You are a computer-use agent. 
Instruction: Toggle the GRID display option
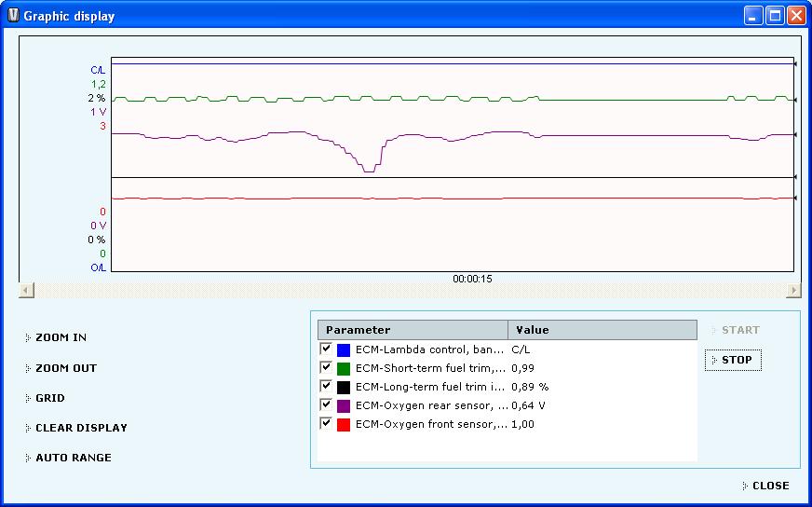49,398
